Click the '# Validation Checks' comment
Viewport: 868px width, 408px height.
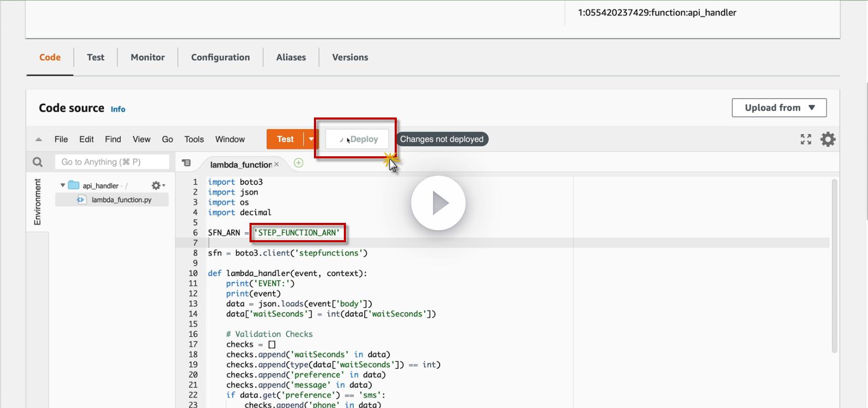269,334
